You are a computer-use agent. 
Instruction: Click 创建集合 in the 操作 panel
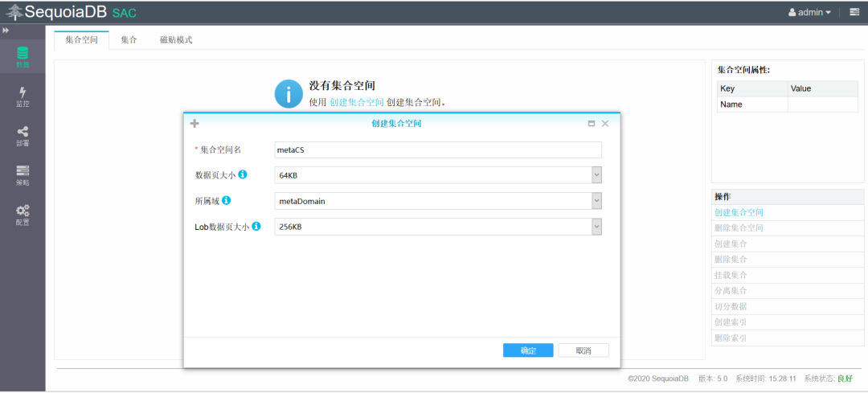(731, 244)
